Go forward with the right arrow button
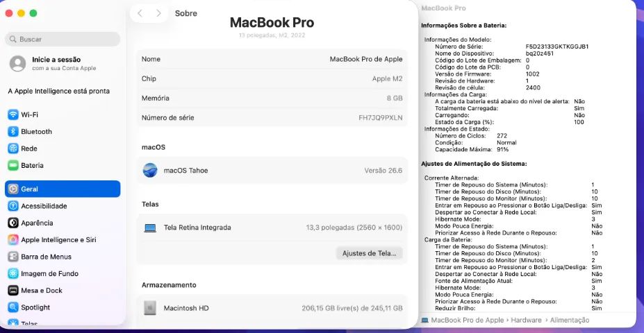The width and height of the screenshot is (644, 333). 158,13
